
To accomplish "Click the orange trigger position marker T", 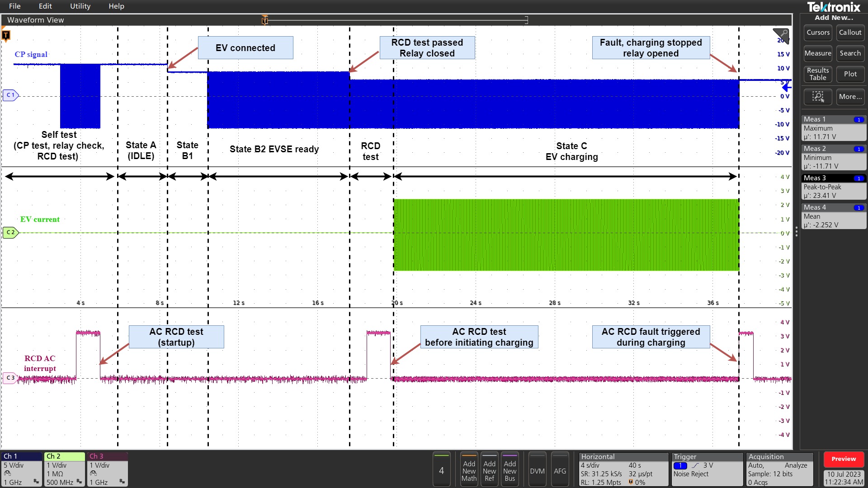I will [x=6, y=35].
